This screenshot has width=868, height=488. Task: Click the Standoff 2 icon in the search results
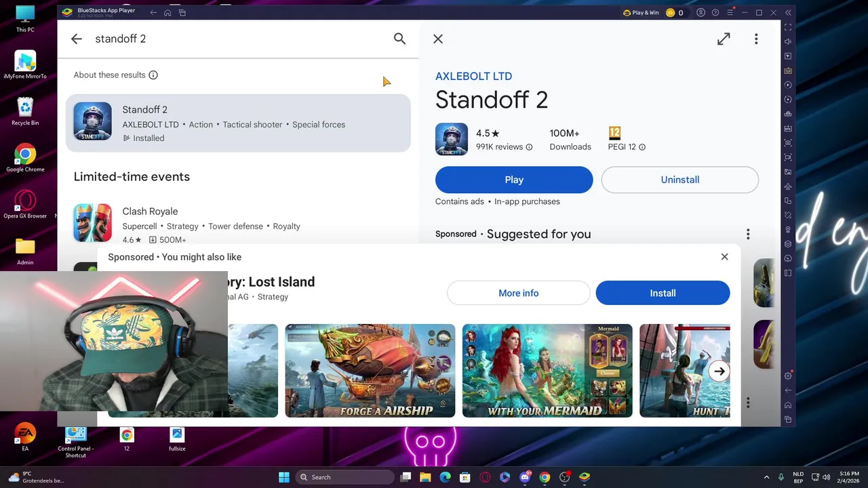(x=93, y=121)
